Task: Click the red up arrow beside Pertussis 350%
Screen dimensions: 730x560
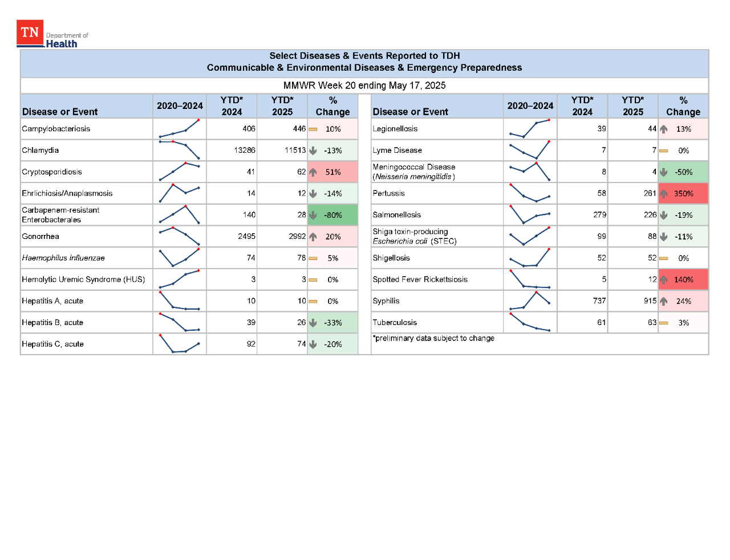Action: coord(663,193)
